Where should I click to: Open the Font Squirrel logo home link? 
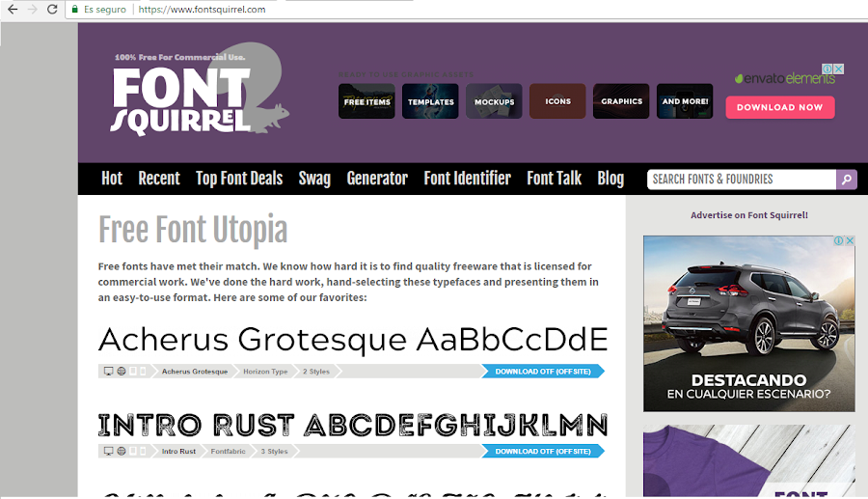198,91
